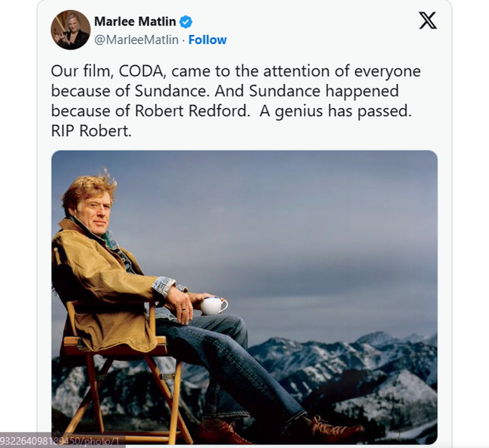Click the "Marlee Matlin" display name
Viewport: 489px width, 448px height.
tap(135, 21)
